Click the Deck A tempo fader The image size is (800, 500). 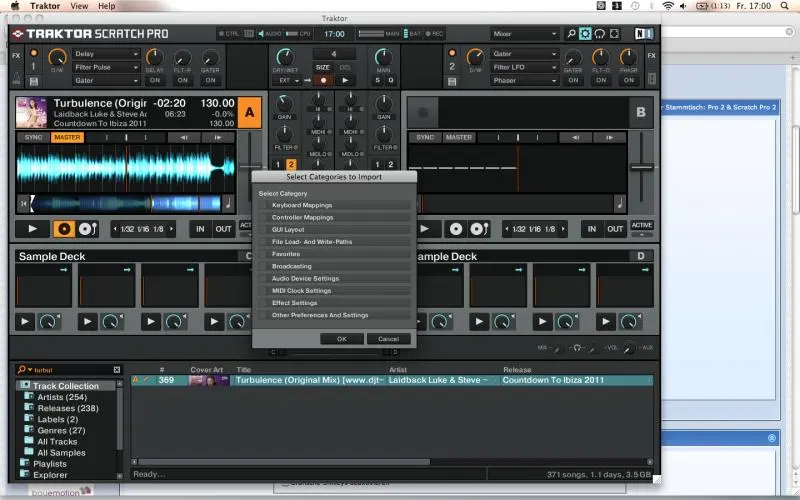click(249, 165)
